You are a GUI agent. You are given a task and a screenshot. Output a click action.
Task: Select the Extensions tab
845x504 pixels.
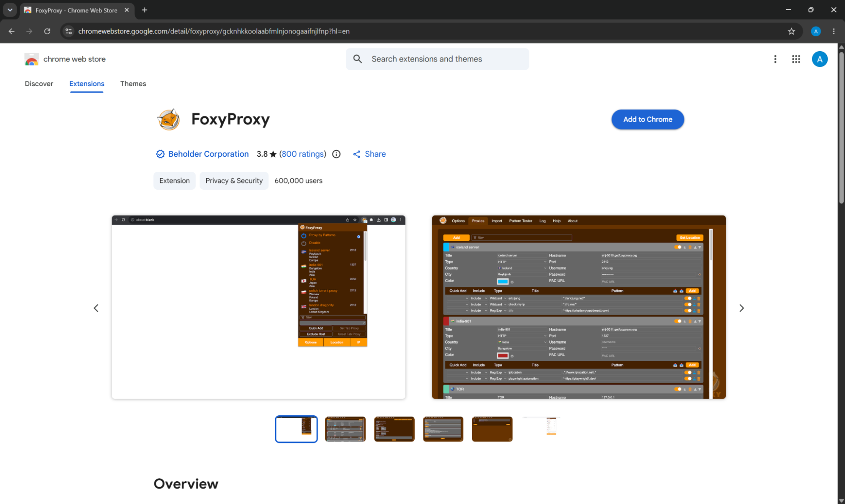(x=87, y=84)
